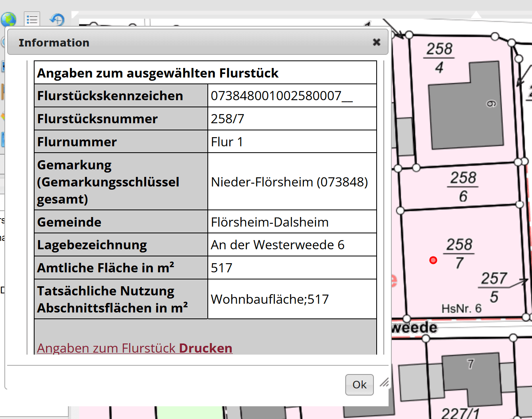Screen dimensions: 532x419
Task: Grab the resize handle beside the Ok button
Action: [384, 382]
